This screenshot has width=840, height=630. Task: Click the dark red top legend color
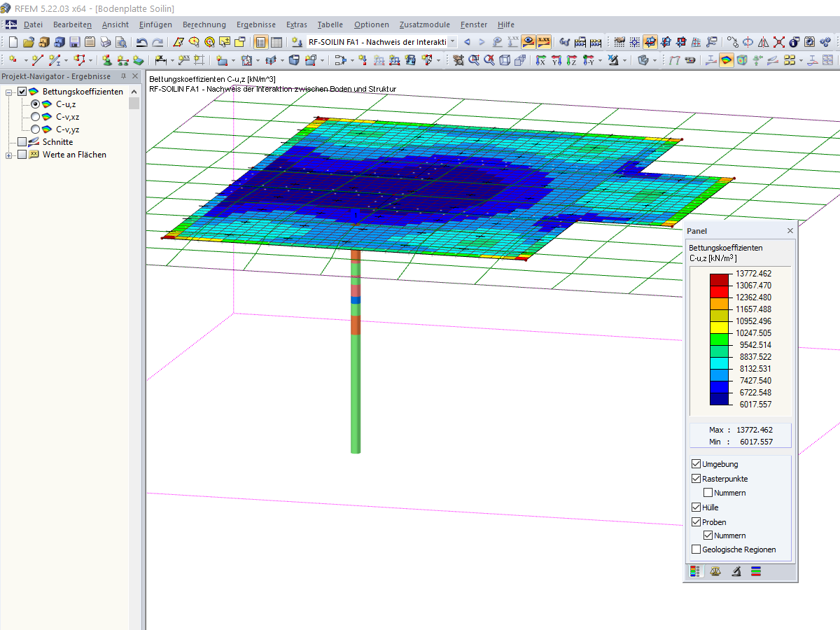[x=719, y=279]
